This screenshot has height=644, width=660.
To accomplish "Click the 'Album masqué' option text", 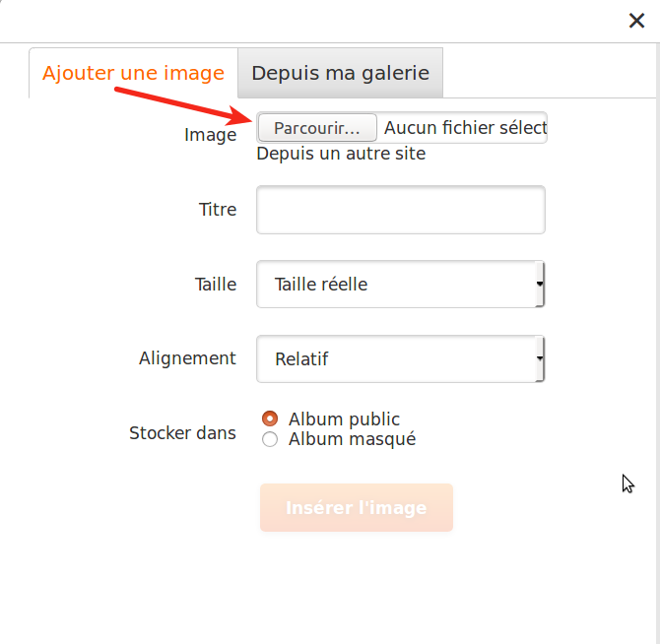I will [352, 439].
